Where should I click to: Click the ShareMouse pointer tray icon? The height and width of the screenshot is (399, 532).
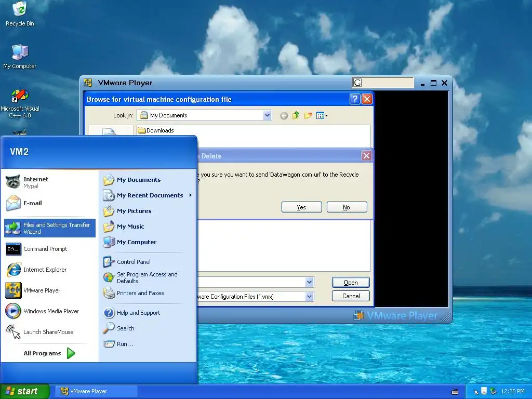(x=476, y=392)
